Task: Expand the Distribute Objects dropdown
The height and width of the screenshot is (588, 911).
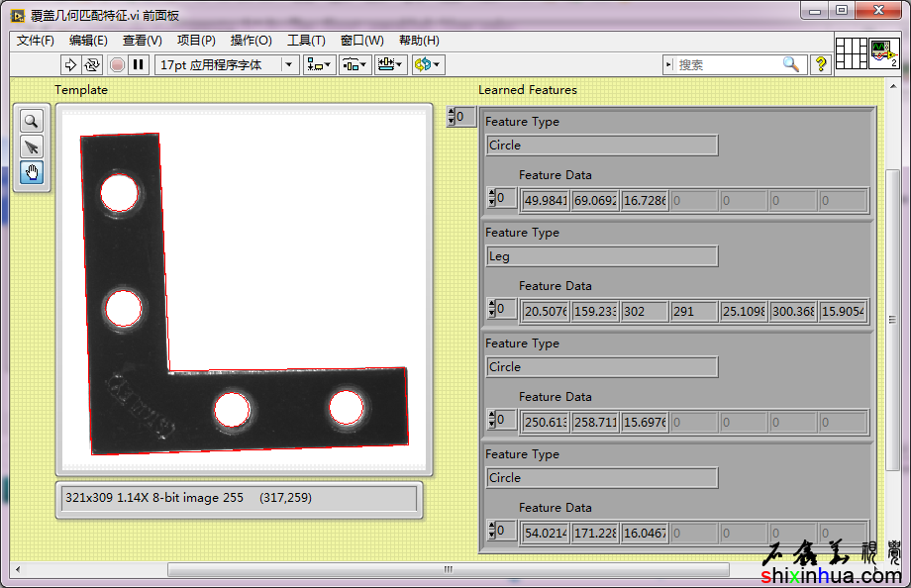Action: point(354,64)
